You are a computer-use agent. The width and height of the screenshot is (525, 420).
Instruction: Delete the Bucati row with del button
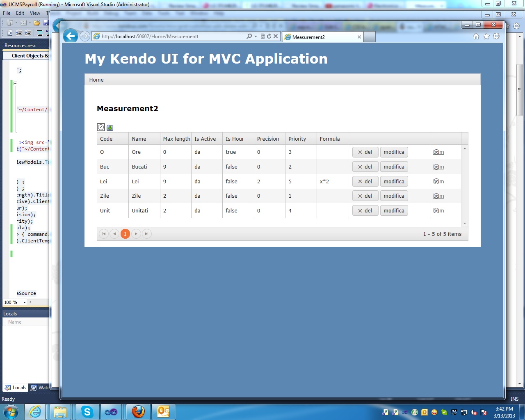365,167
